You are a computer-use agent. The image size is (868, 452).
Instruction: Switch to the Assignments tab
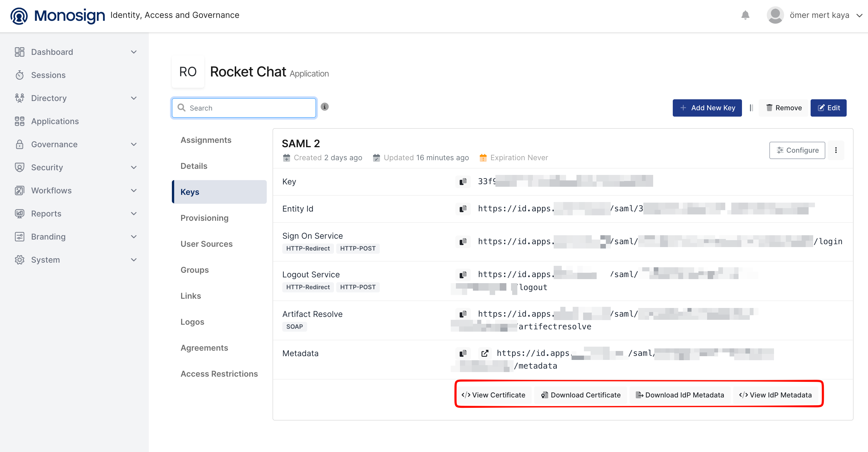click(x=206, y=140)
